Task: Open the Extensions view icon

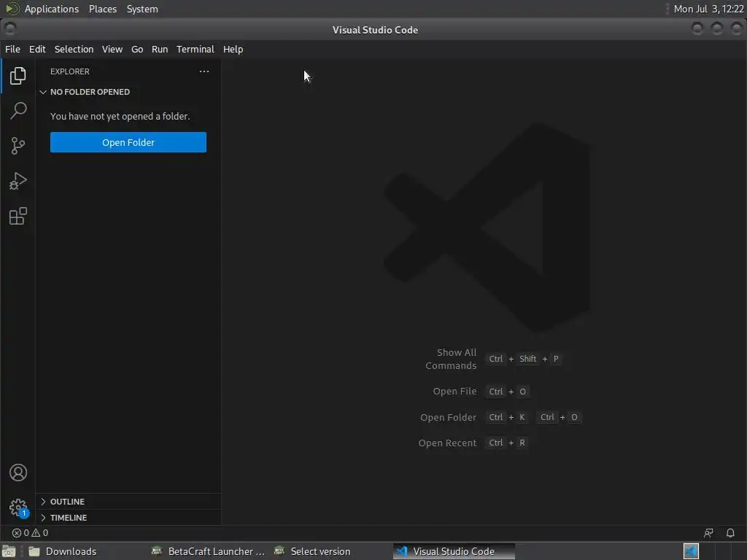Action: click(18, 216)
